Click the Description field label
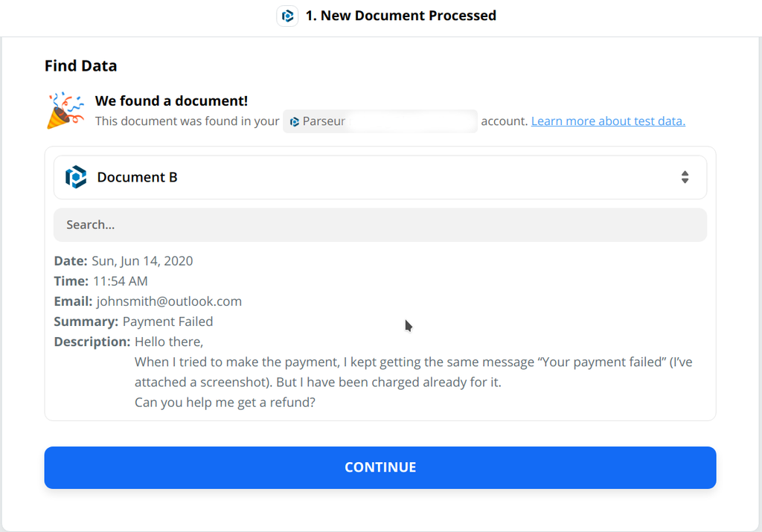This screenshot has height=532, width=762. point(92,342)
